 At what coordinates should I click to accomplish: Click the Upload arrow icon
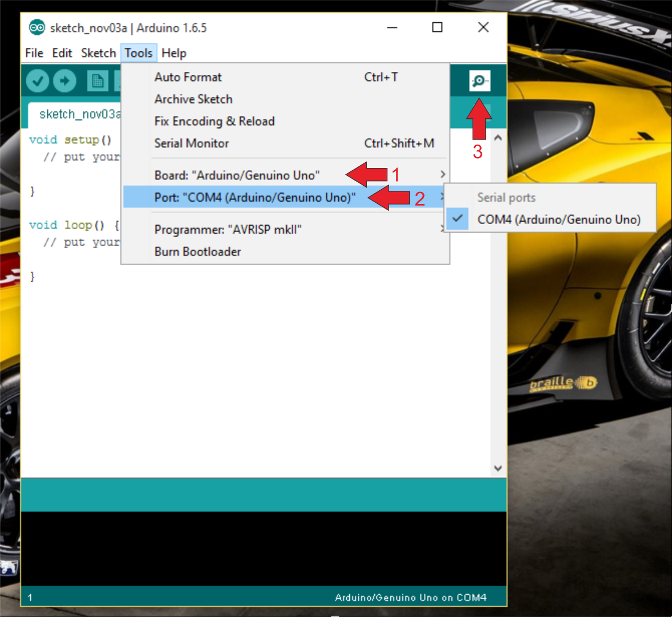(65, 81)
